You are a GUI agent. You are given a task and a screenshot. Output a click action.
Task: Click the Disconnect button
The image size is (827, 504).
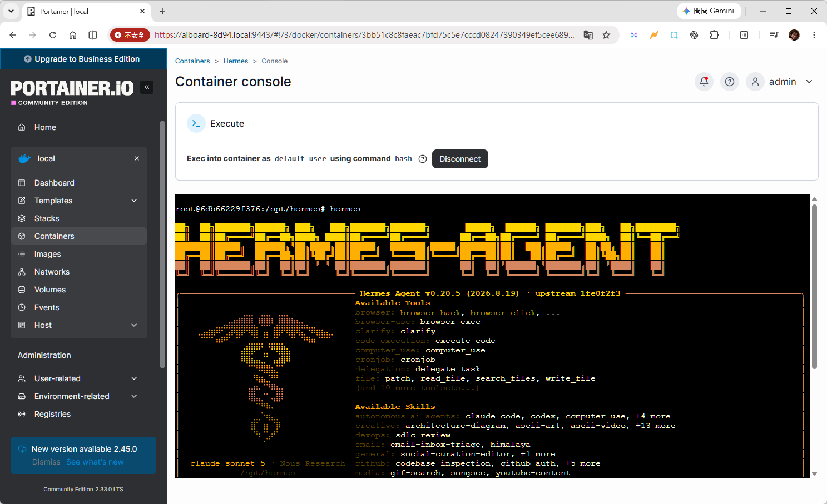tap(460, 159)
